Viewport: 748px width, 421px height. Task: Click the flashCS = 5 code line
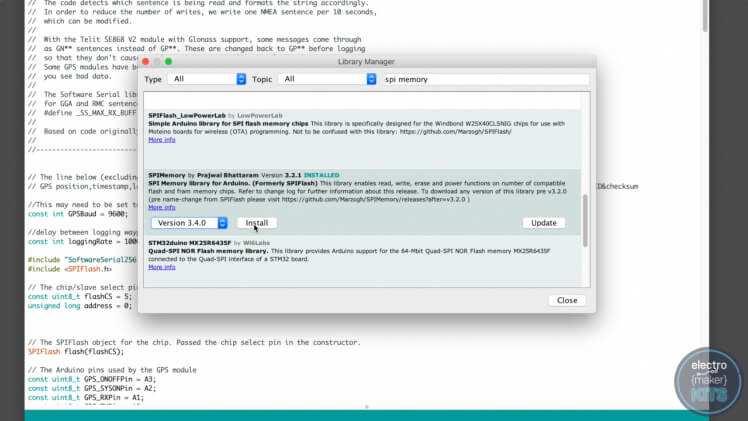pos(80,297)
